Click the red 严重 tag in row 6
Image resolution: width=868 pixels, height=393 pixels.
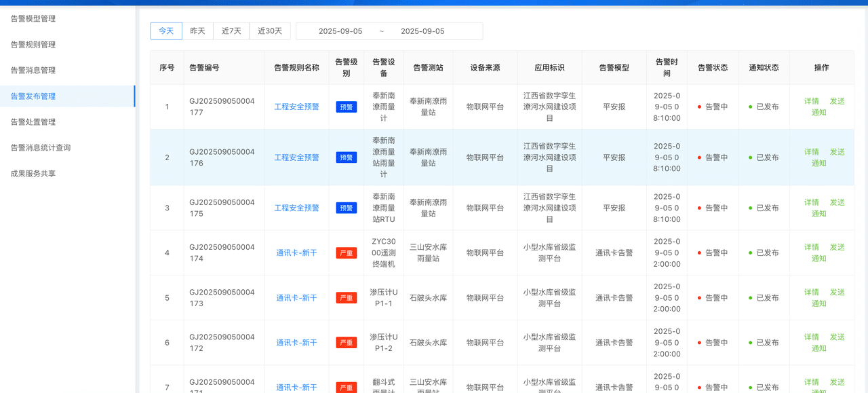tap(347, 343)
